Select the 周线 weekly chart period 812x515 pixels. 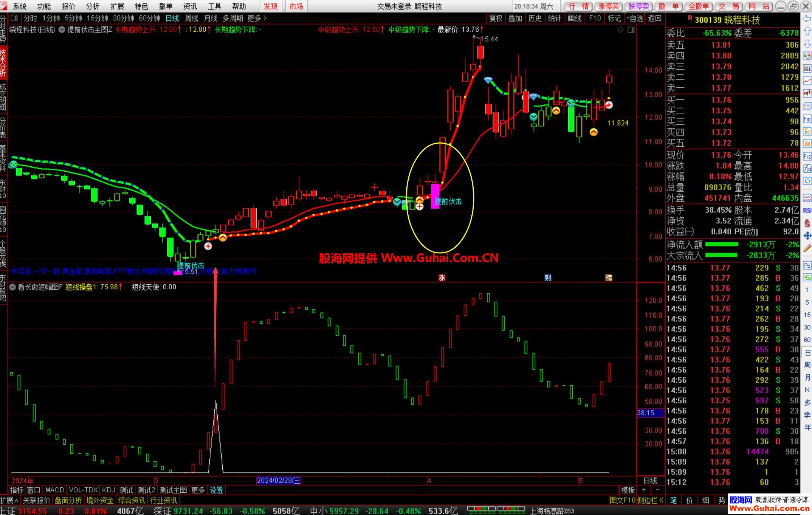click(x=192, y=18)
